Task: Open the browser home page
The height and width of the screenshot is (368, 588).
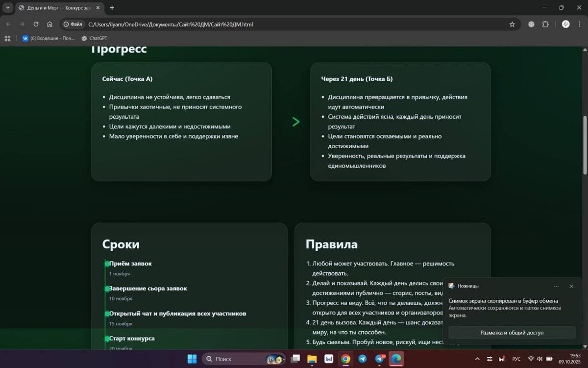Action: tap(49, 24)
